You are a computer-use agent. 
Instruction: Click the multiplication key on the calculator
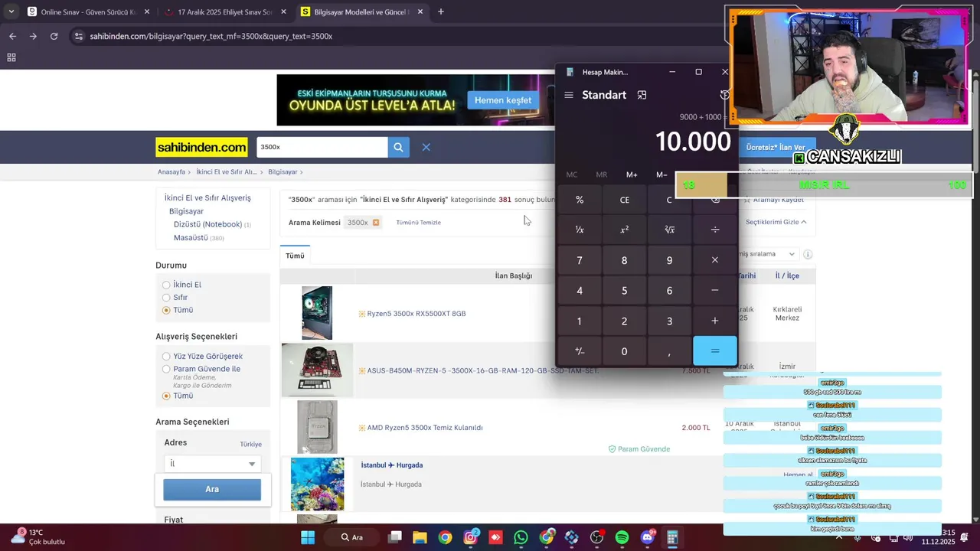tap(715, 260)
